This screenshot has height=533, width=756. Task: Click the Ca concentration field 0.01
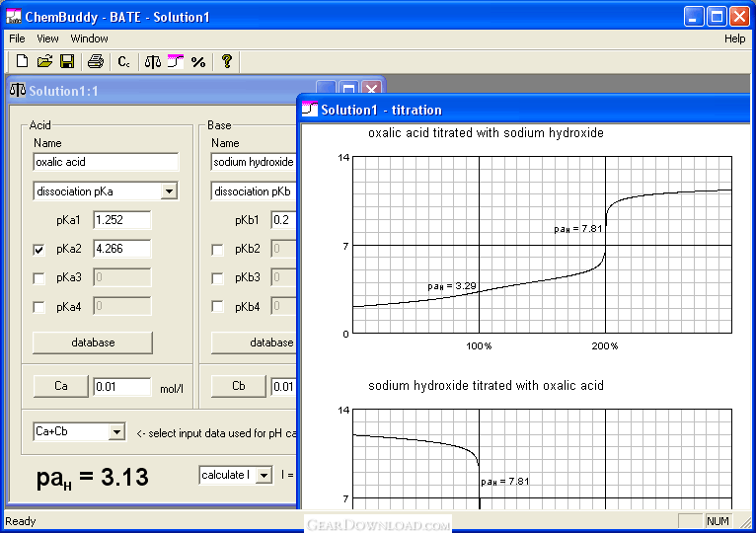(x=122, y=387)
